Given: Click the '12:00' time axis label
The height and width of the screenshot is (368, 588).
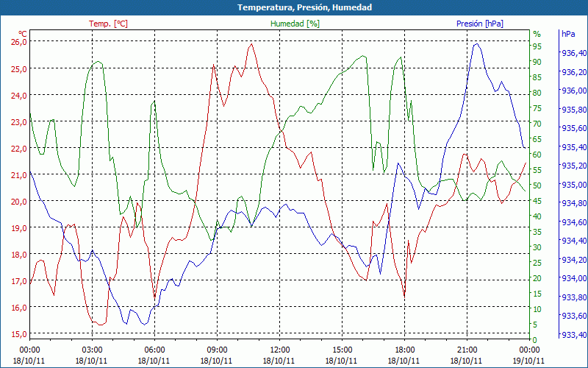Looking at the screenshot, I should coord(279,350).
